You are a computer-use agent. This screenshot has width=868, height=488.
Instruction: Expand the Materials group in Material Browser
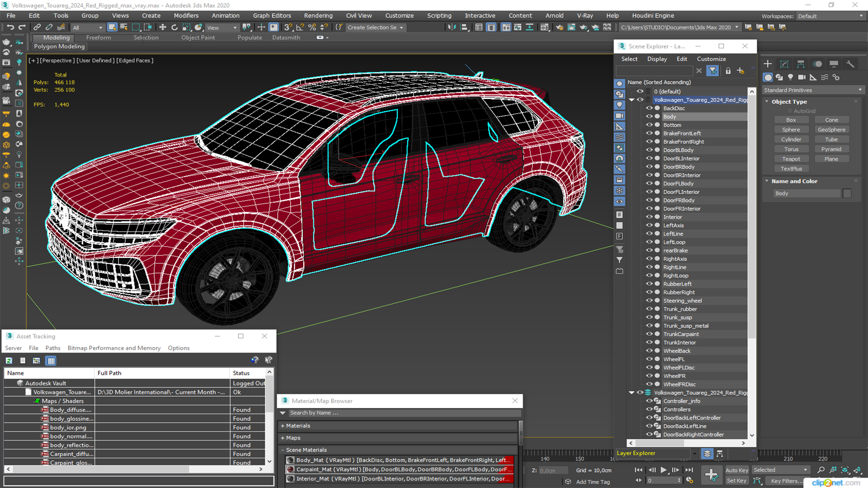pyautogui.click(x=283, y=426)
